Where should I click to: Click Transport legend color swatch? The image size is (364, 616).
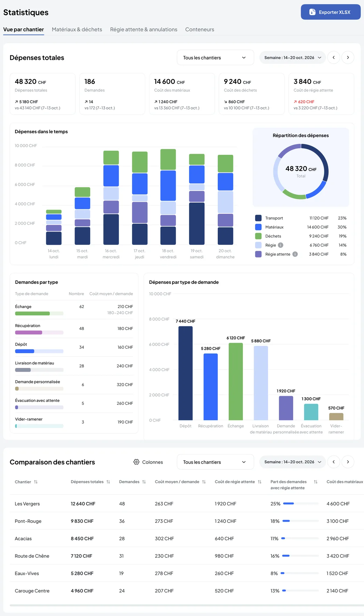[x=258, y=218]
